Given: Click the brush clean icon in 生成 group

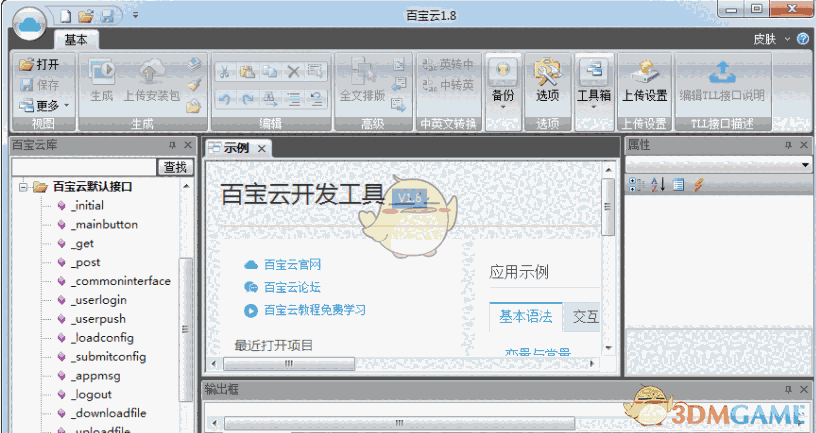Looking at the screenshot, I should (194, 85).
